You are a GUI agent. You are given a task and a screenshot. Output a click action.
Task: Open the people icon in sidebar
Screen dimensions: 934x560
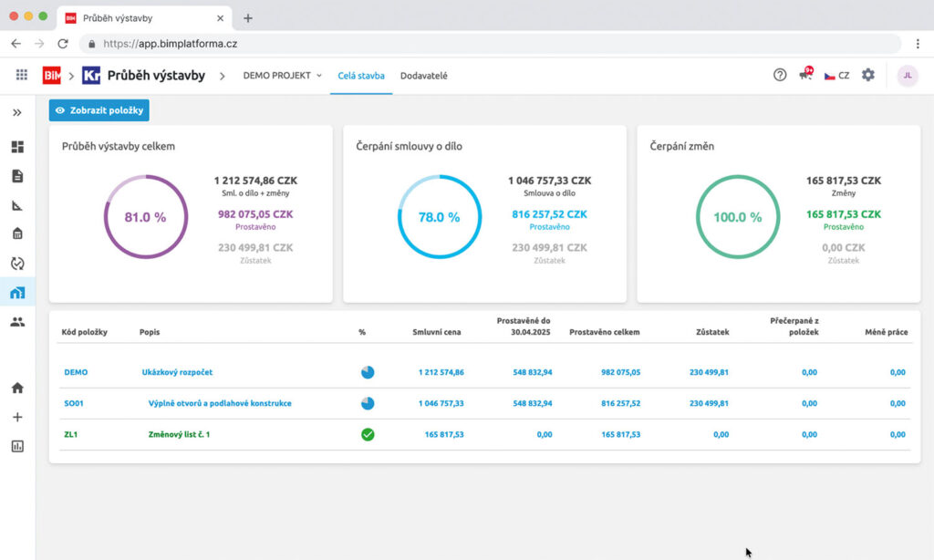pyautogui.click(x=17, y=322)
